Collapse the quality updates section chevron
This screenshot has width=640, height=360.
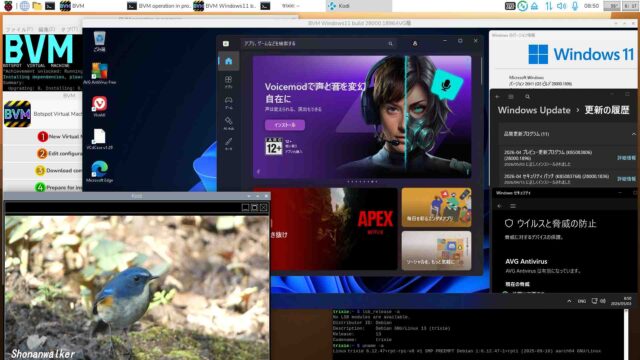[633, 134]
